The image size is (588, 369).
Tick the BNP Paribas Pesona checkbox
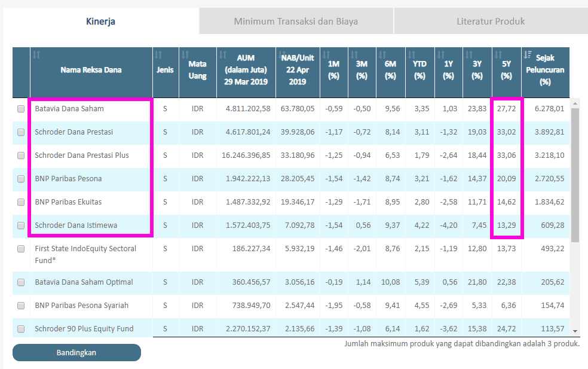(21, 179)
